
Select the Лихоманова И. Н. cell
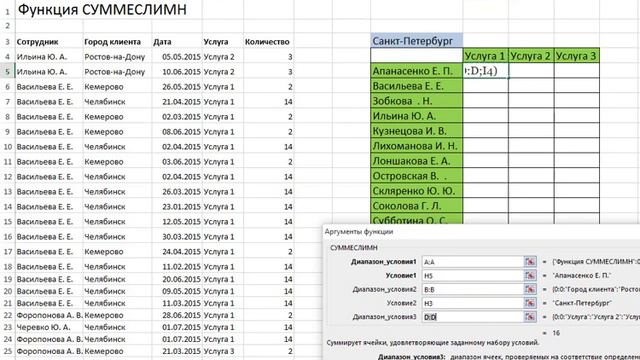[x=416, y=146]
